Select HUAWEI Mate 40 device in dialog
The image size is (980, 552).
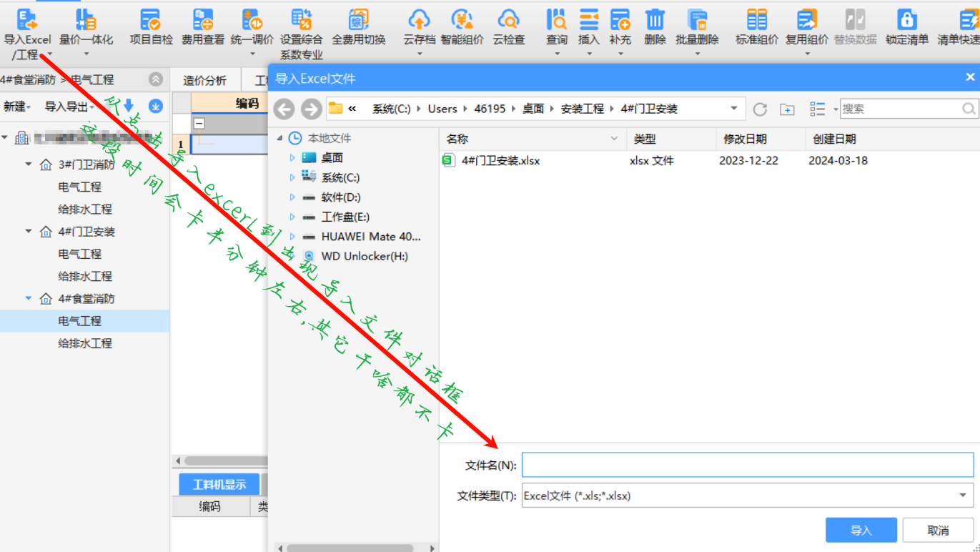tap(371, 237)
